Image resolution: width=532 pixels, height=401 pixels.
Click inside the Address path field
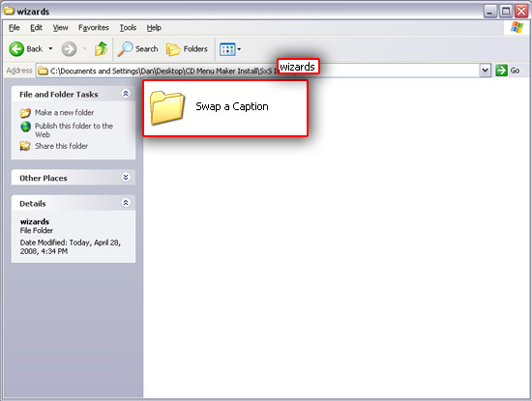[258, 71]
